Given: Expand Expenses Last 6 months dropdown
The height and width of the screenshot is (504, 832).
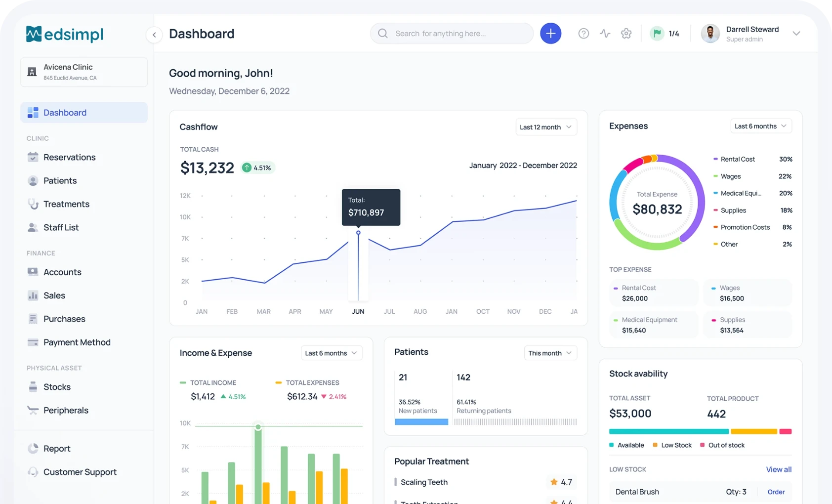Looking at the screenshot, I should tap(760, 126).
